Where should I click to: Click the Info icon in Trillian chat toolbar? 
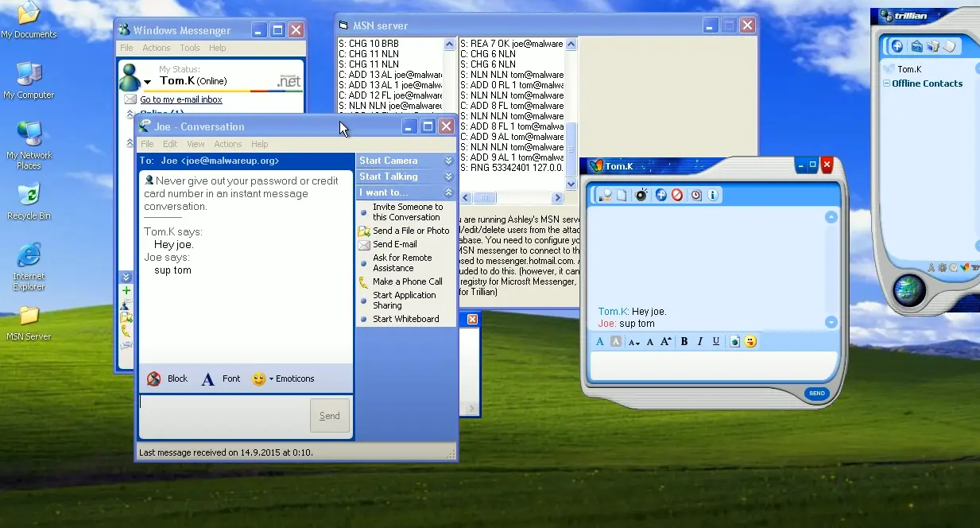pyautogui.click(x=712, y=195)
